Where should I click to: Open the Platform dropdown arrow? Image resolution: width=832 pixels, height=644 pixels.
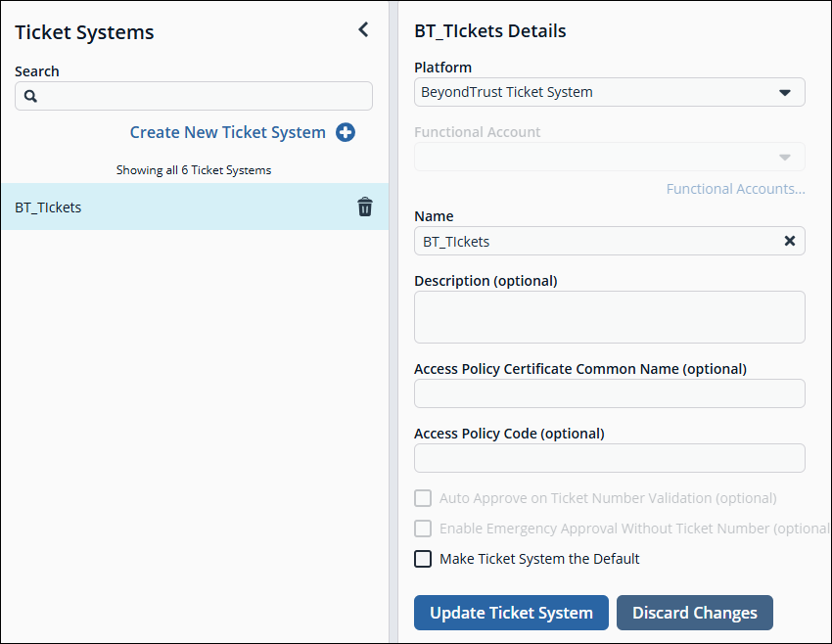(784, 93)
